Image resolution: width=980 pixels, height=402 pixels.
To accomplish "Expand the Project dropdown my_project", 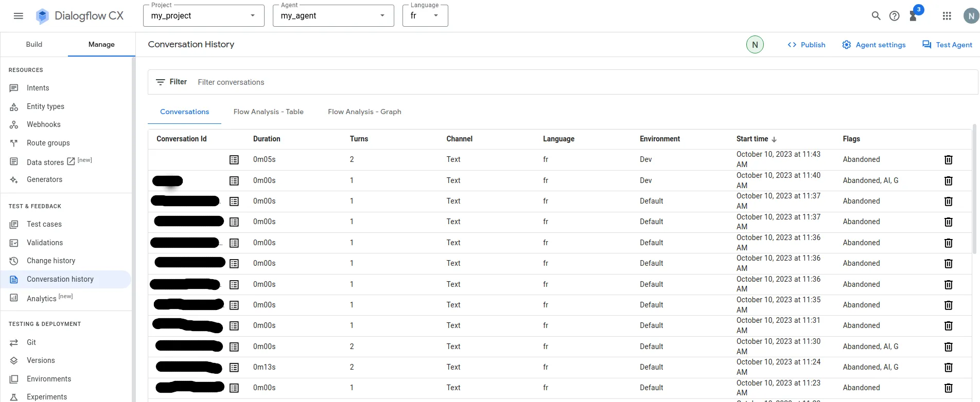I will point(203,16).
